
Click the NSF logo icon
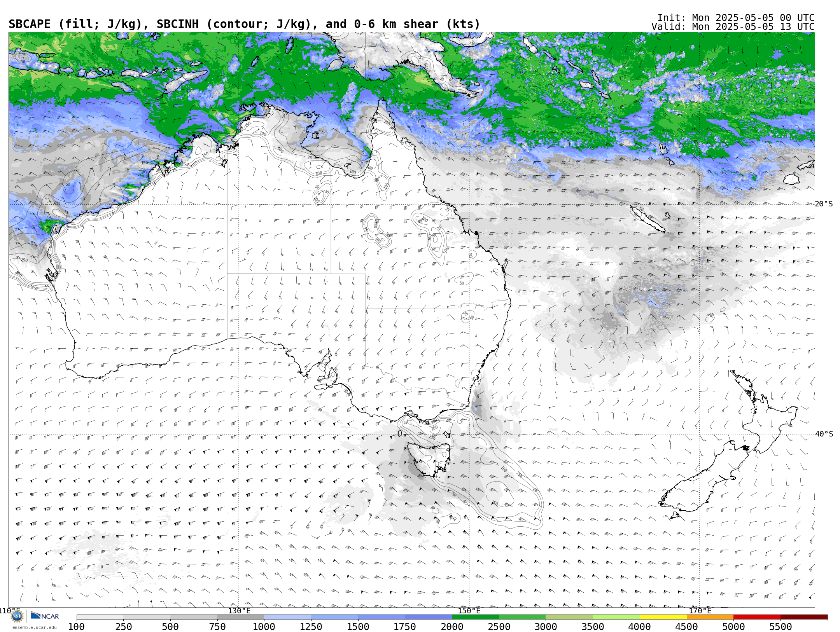point(17,616)
